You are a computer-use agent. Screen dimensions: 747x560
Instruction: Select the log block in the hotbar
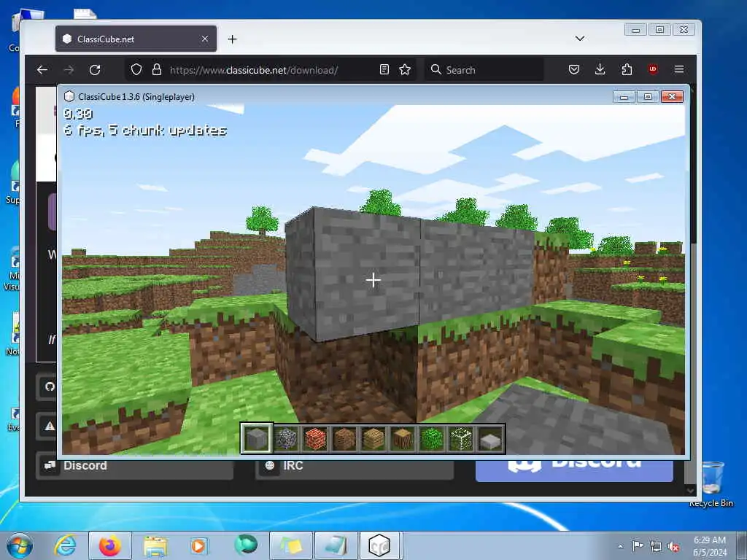tap(403, 438)
